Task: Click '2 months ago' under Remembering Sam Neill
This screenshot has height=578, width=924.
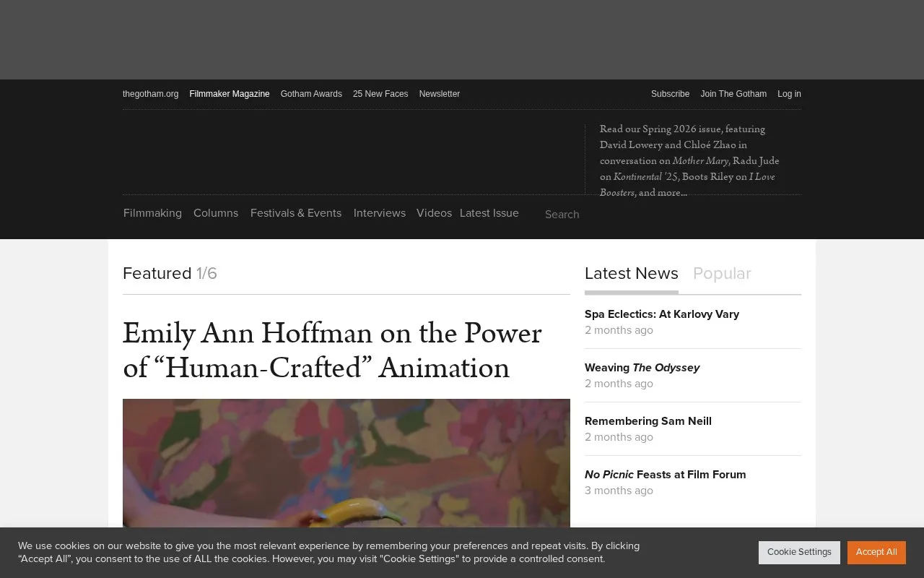Action: tap(619, 437)
